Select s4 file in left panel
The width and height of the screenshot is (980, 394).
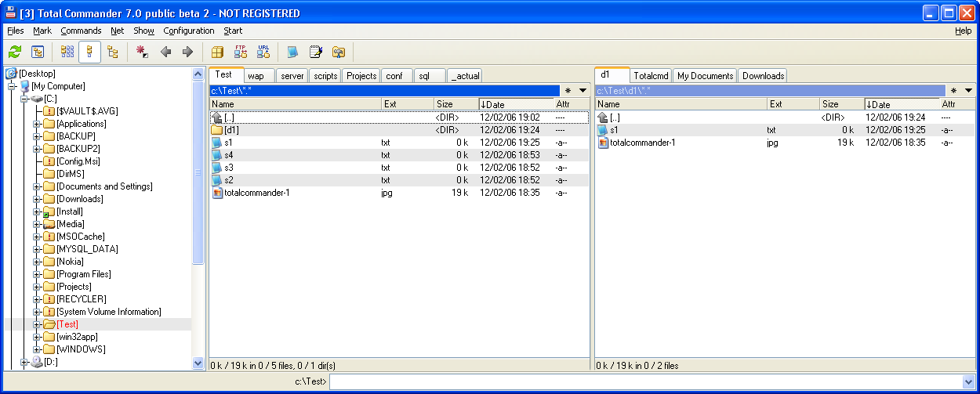[x=399, y=155]
